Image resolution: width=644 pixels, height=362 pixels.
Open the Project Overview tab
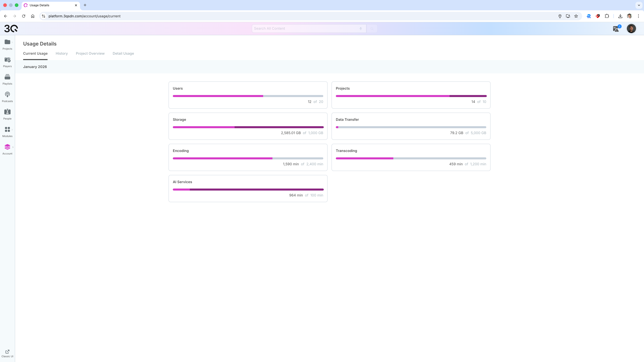coord(90,53)
